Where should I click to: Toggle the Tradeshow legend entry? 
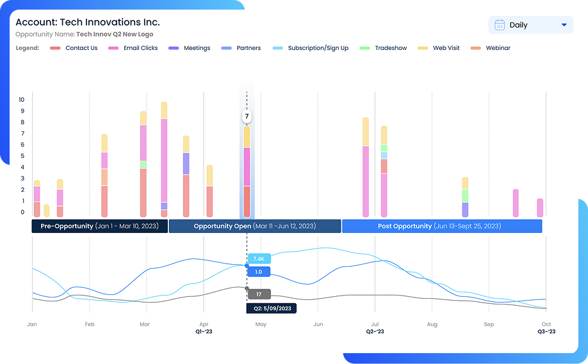tap(383, 48)
